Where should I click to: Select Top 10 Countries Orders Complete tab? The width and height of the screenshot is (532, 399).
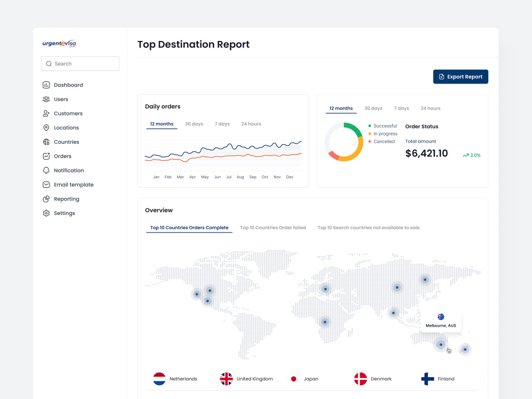pyautogui.click(x=189, y=228)
